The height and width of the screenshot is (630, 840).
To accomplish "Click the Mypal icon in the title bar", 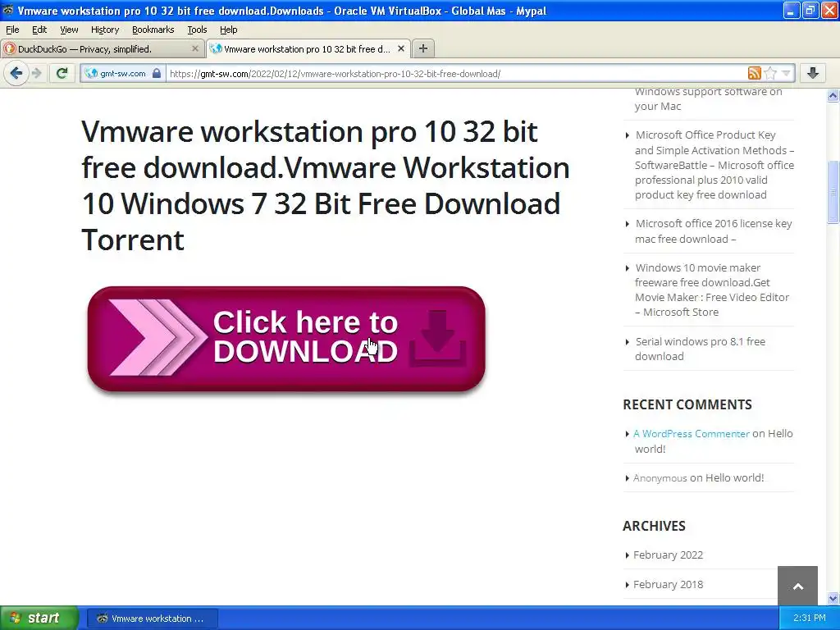I will [x=7, y=10].
